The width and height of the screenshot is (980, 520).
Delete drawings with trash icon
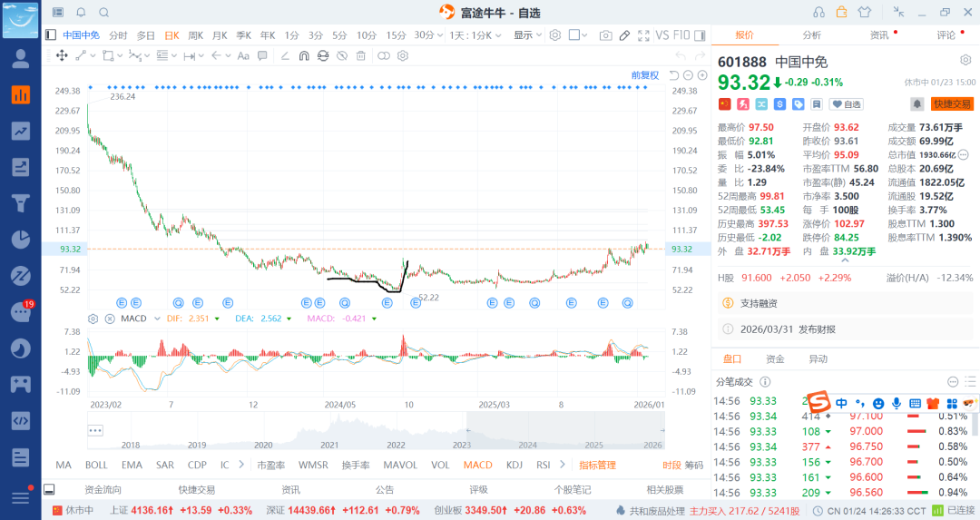click(360, 55)
